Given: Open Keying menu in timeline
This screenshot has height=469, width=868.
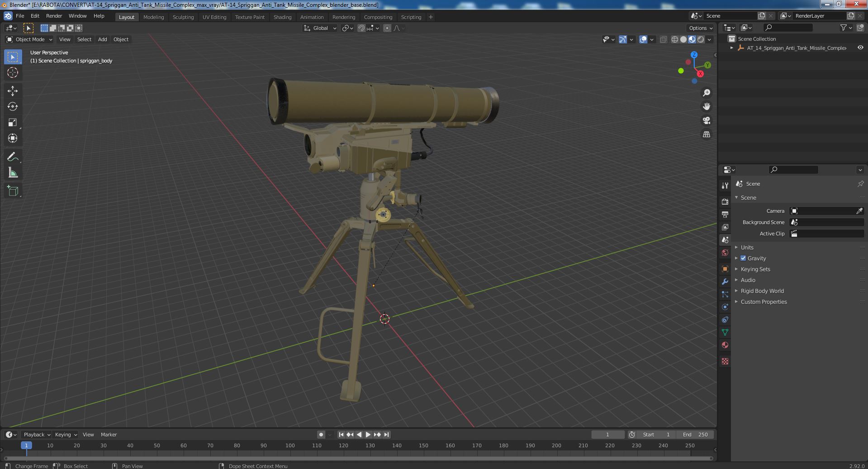Looking at the screenshot, I should (x=66, y=435).
